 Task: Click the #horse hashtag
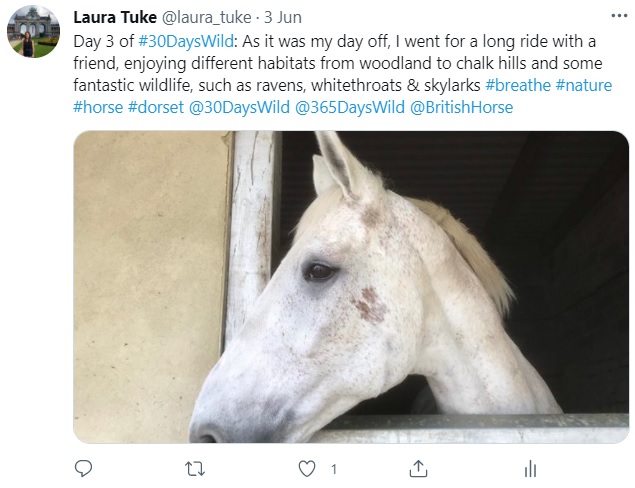(98, 105)
